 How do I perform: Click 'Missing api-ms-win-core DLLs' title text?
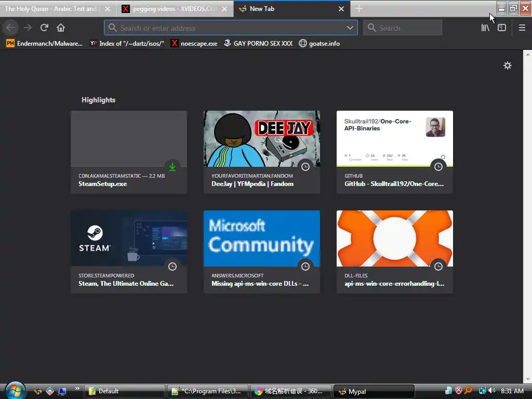(x=260, y=284)
